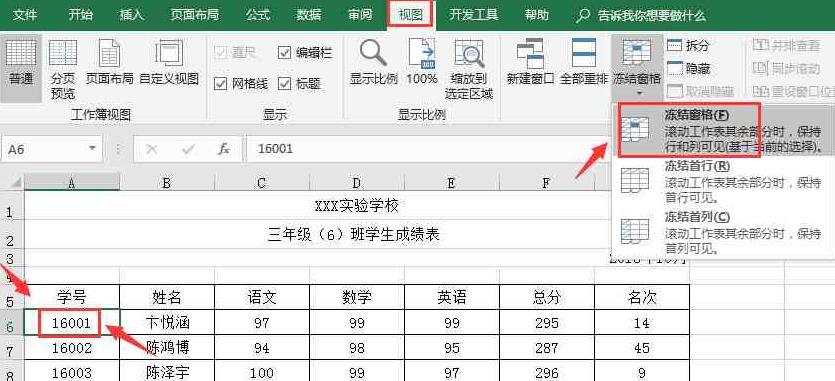Expand the Name Box dropdown arrow
This screenshot has height=381, width=835.
tap(93, 149)
